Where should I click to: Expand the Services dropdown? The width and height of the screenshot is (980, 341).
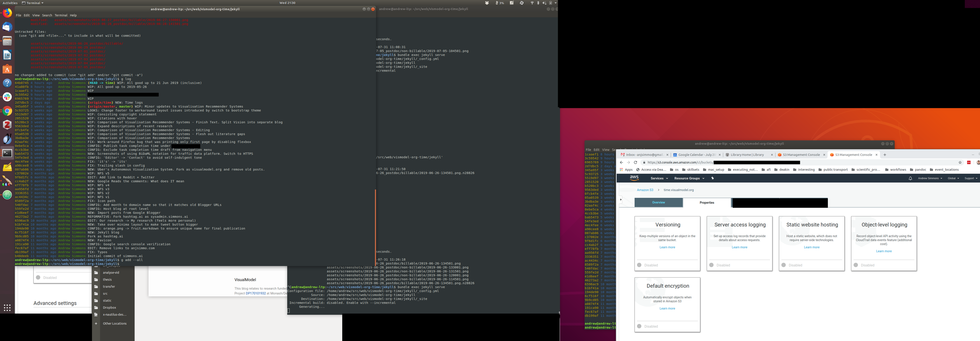click(659, 178)
